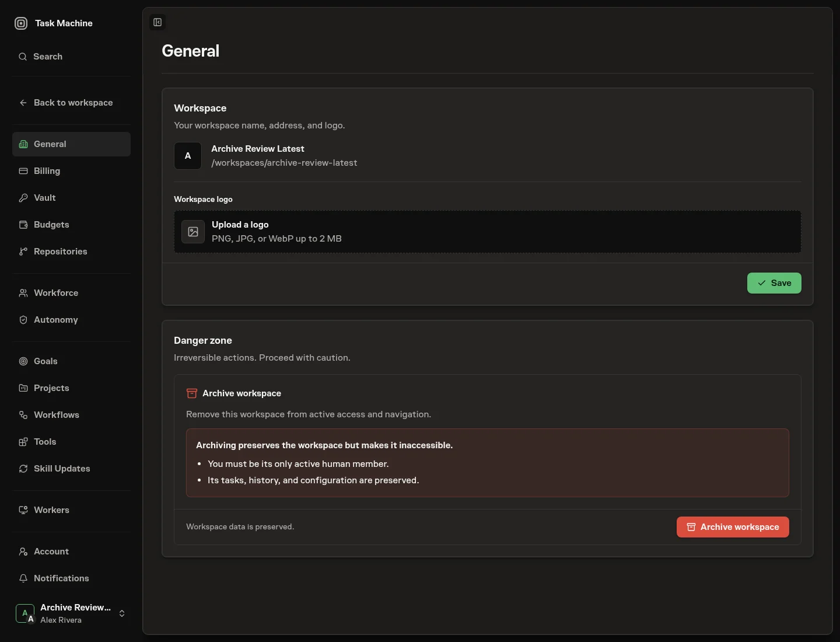Click the Archive Review Latest workspace name
840x642 pixels.
click(257, 149)
